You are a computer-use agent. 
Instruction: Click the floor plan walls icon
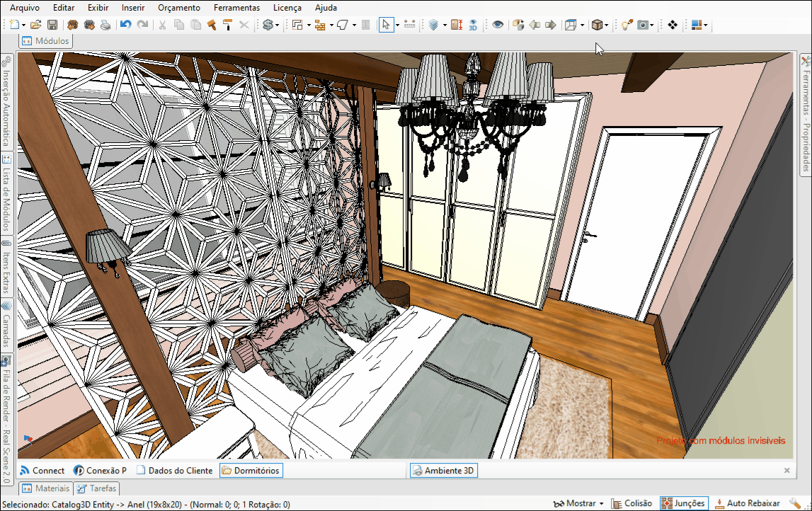pyautogui.click(x=297, y=25)
